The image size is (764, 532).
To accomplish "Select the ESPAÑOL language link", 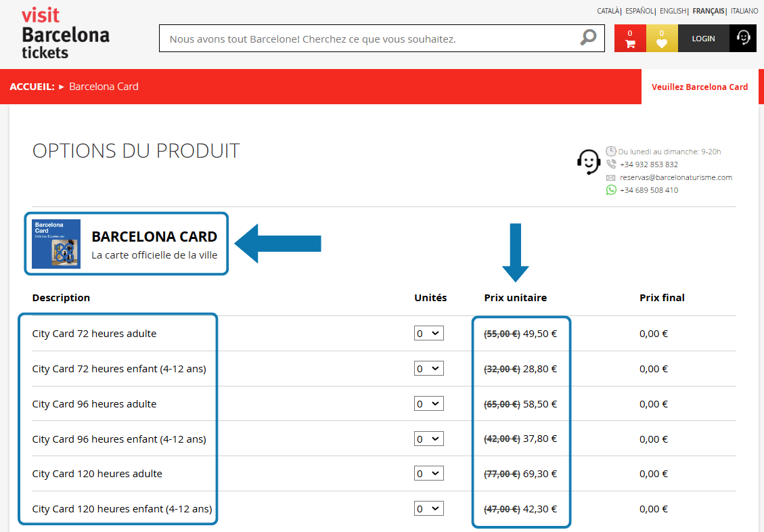I will 637,11.
